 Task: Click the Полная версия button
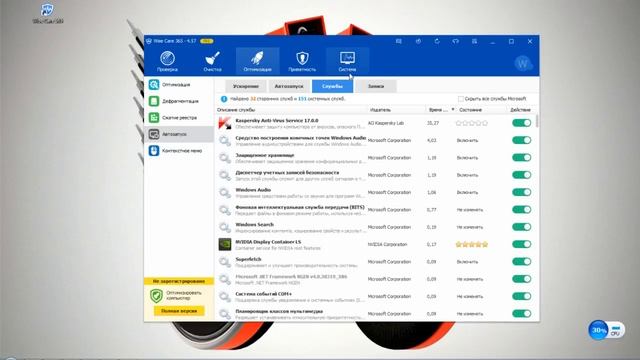[179, 311]
